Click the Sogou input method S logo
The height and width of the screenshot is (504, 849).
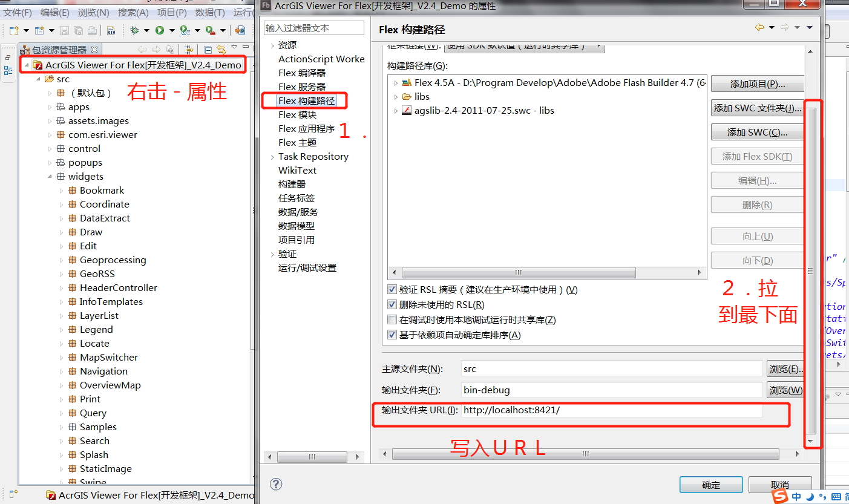point(781,496)
